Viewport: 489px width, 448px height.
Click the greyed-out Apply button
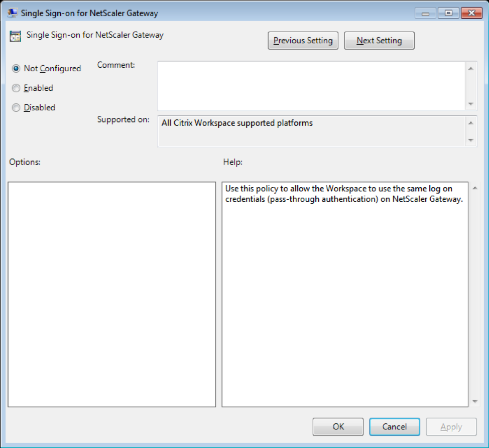click(x=451, y=426)
